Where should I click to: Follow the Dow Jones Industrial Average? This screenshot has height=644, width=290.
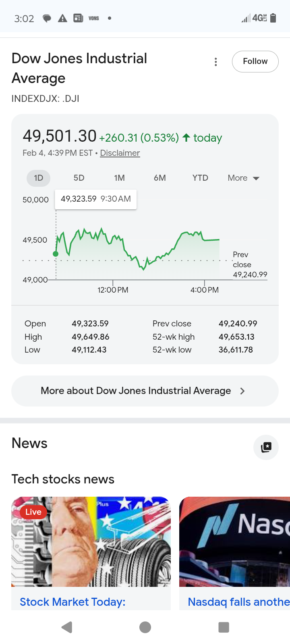(x=255, y=62)
